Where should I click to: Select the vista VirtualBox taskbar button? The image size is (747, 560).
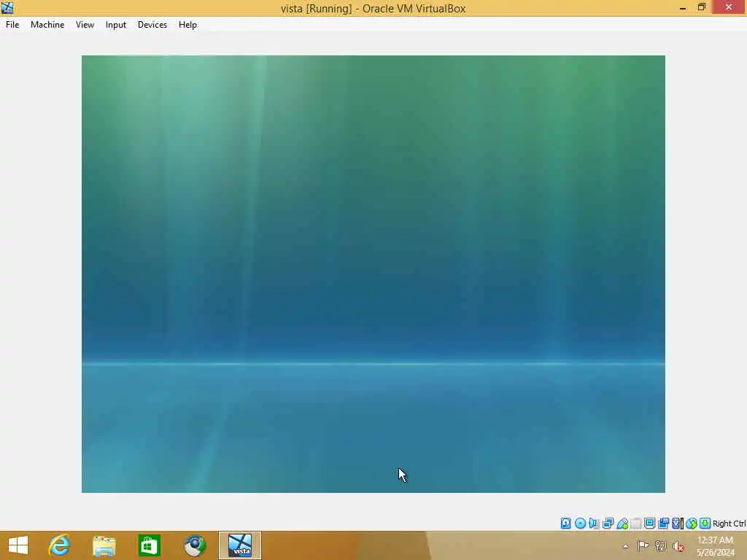239,545
